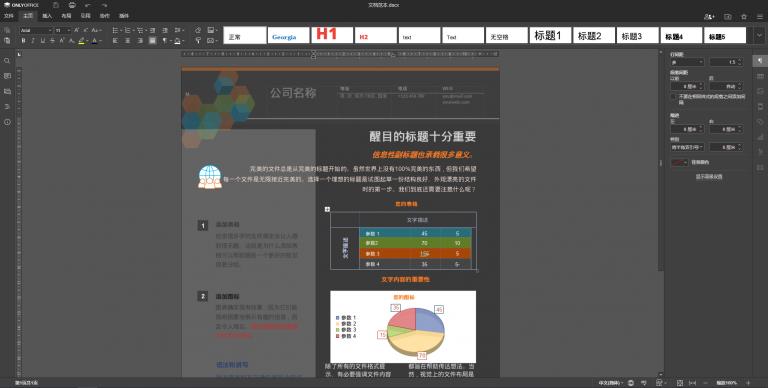Toggle underline formatting
The height and width of the screenshot is (388, 768).
click(43, 41)
